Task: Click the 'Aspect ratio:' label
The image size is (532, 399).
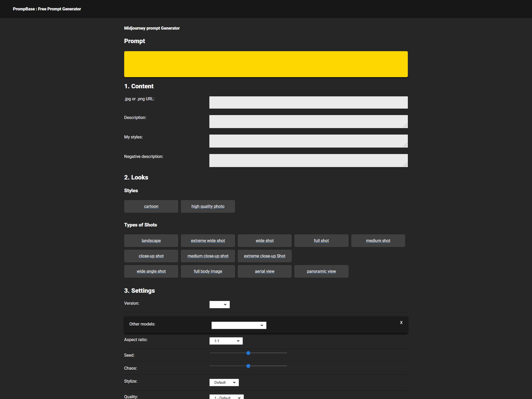Action: pyautogui.click(x=136, y=340)
